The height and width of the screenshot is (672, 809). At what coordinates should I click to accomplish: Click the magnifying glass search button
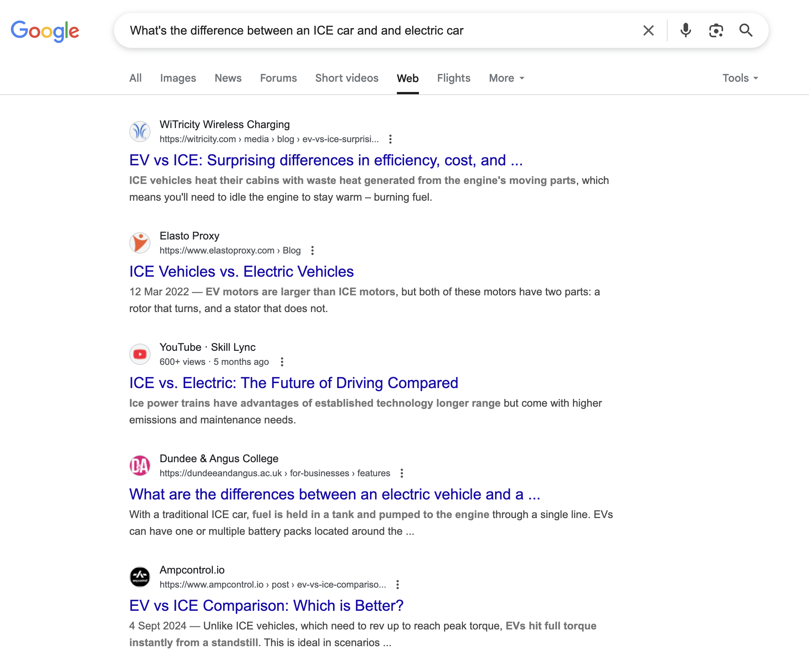(x=746, y=30)
